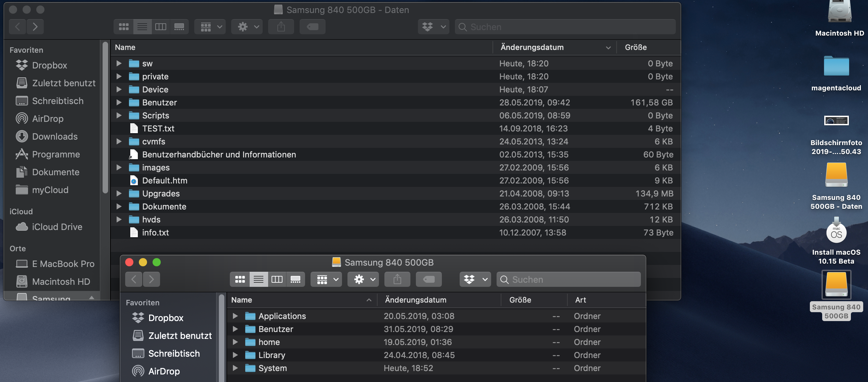Select list view in front window
Screen dimensions: 868x382
tap(259, 280)
